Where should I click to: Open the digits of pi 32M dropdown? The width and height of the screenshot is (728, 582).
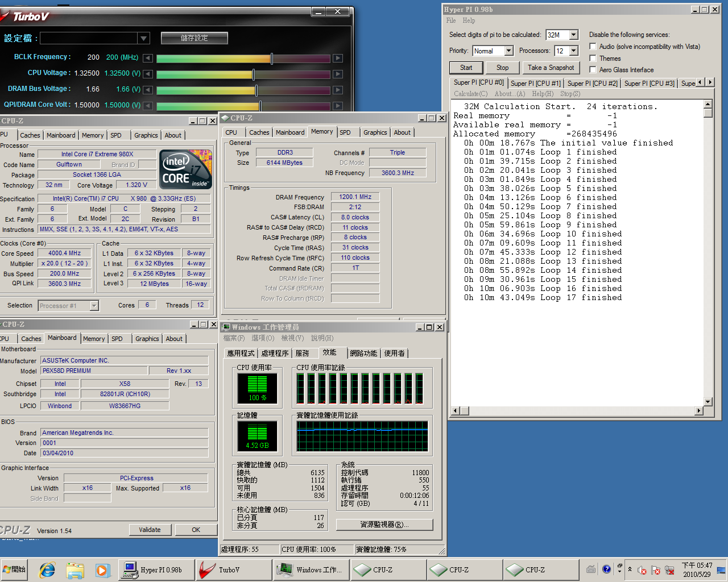pos(573,35)
